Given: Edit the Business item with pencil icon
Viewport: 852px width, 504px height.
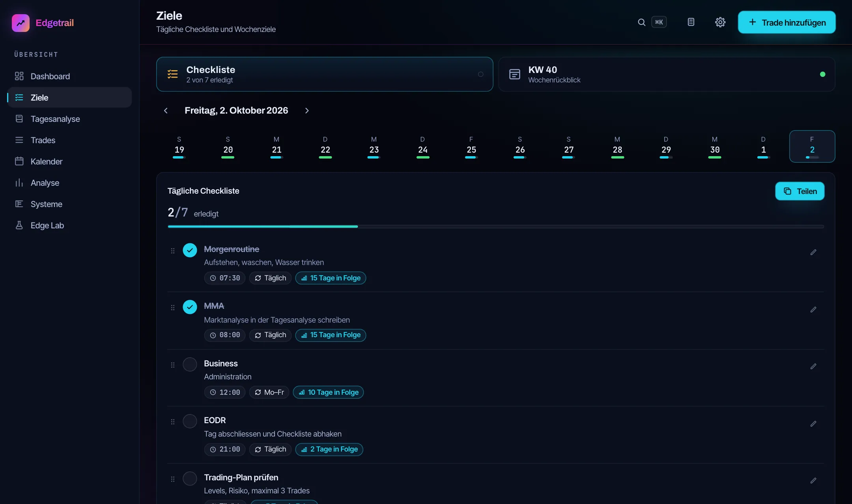Looking at the screenshot, I should pos(813,366).
